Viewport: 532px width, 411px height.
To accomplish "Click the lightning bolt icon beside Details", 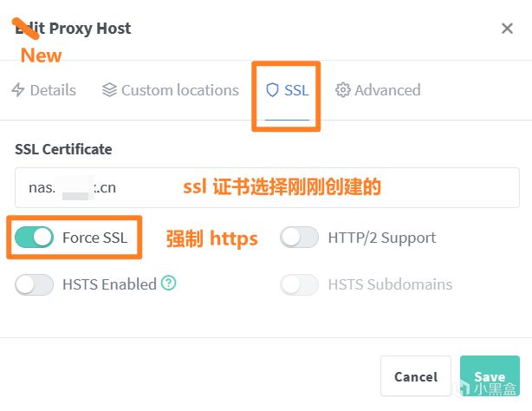I will pyautogui.click(x=18, y=90).
